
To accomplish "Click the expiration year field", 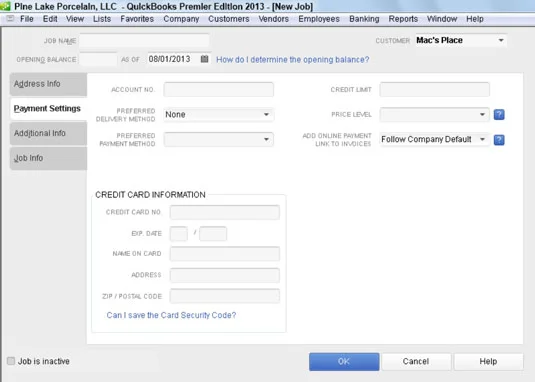I will 213,234.
